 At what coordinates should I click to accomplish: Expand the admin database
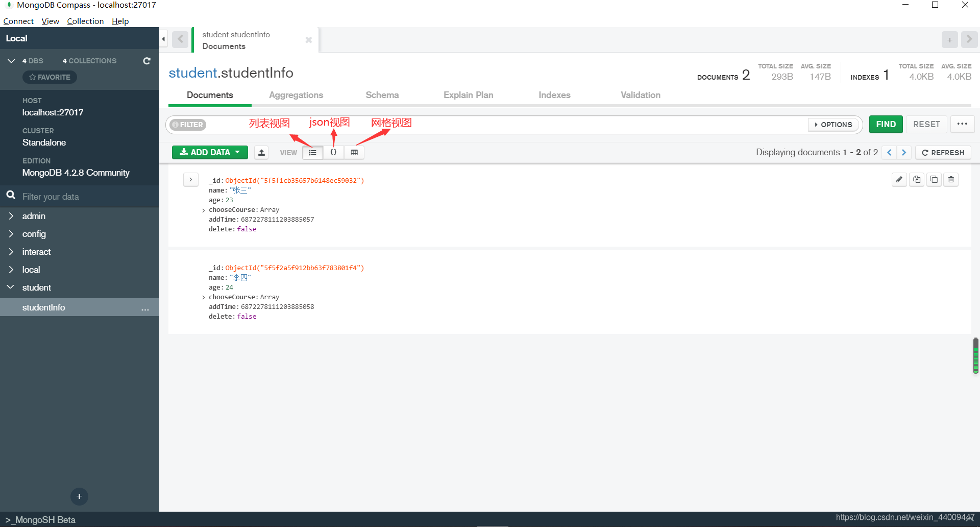[11, 216]
